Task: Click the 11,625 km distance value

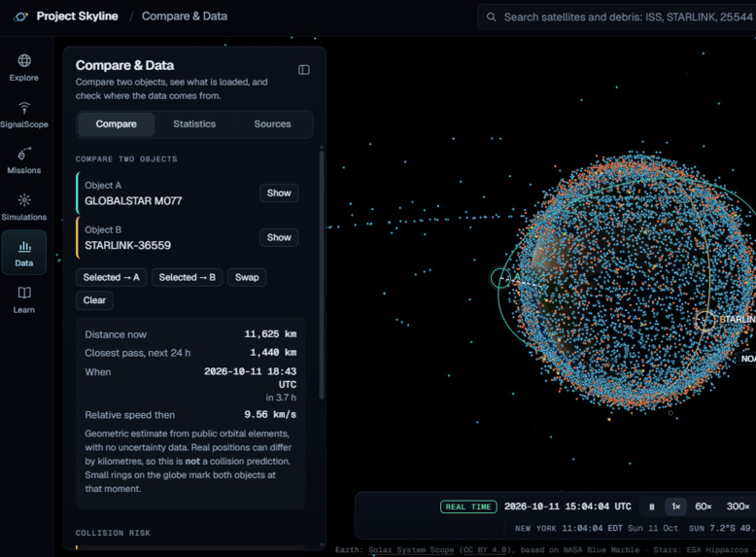Action: [x=270, y=334]
